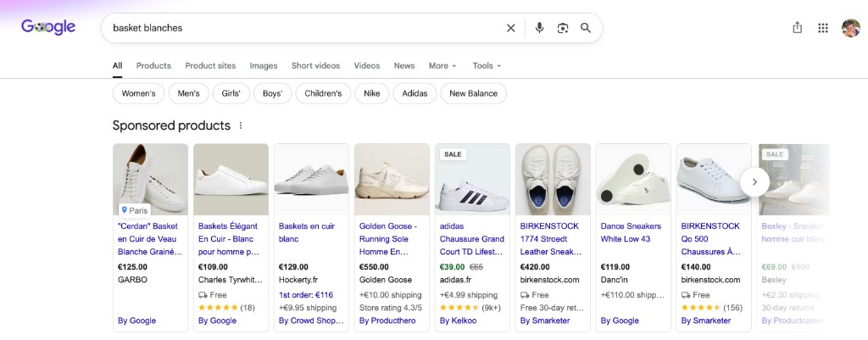This screenshot has height=340, width=868.
Task: Click the Birkenstock Qo 500 rating (156)
Action: point(712,307)
